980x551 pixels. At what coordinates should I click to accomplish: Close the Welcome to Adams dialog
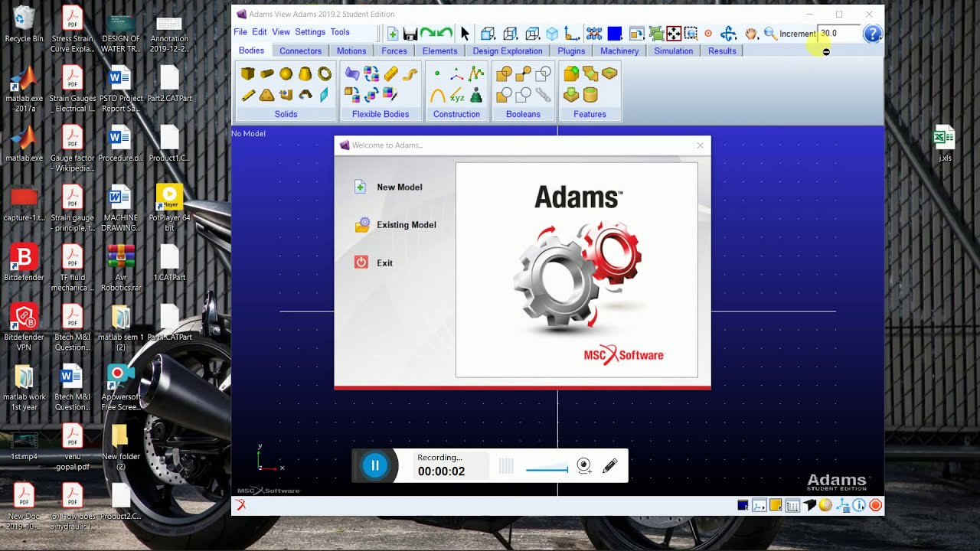(x=700, y=145)
